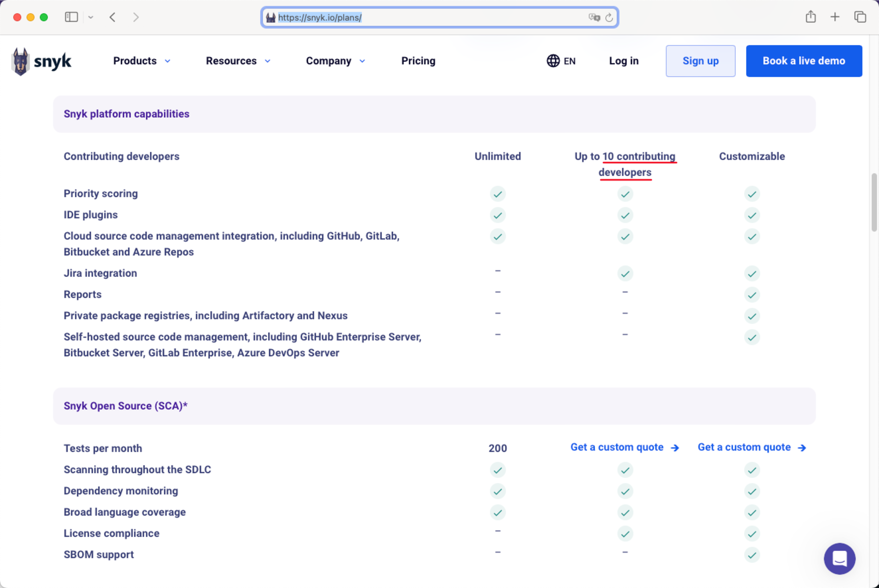
Task: Click Private package registries checkmark
Action: [752, 316]
